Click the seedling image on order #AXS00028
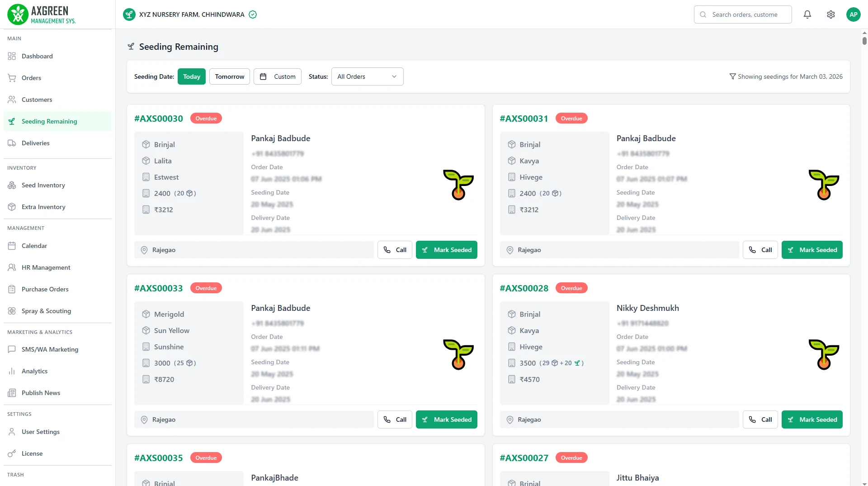868x486 pixels. tap(823, 354)
